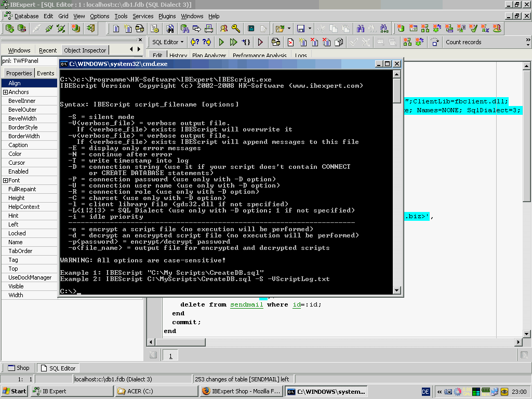Open ACER (C:) taskbar button
532x399 pixels.
click(x=156, y=391)
